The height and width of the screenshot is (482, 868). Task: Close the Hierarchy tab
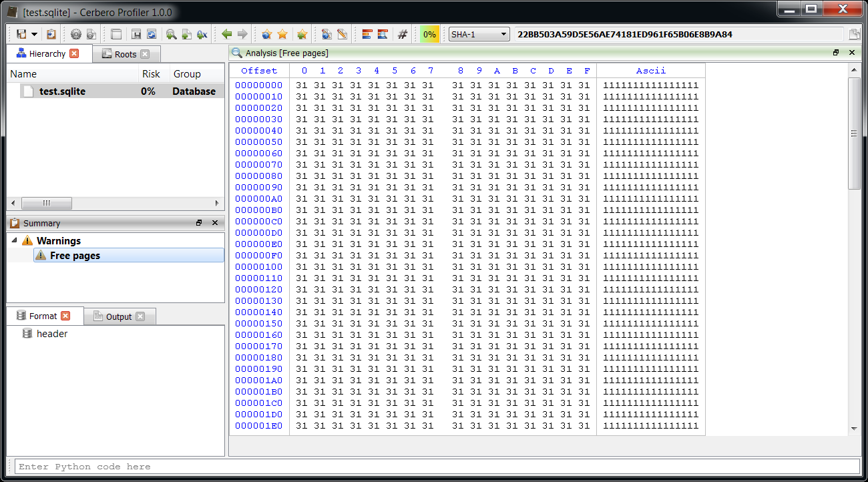pos(74,53)
